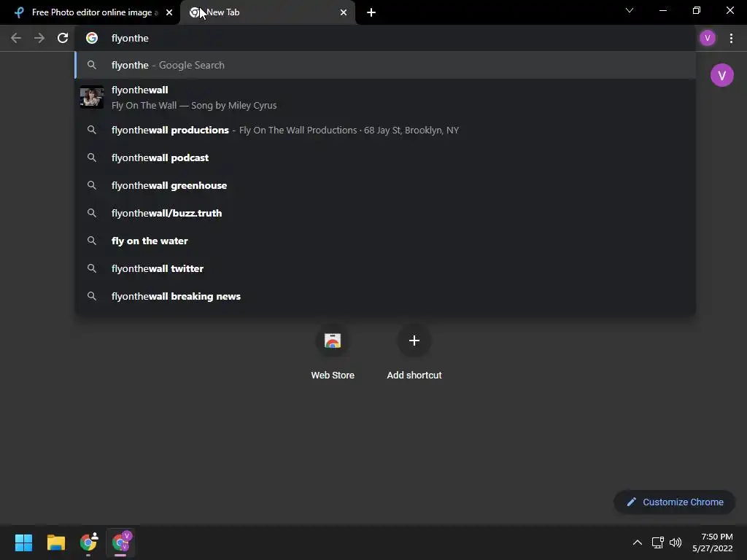The width and height of the screenshot is (747, 560).
Task: Click search icon beside flyonthewall productions
Action: point(92,130)
